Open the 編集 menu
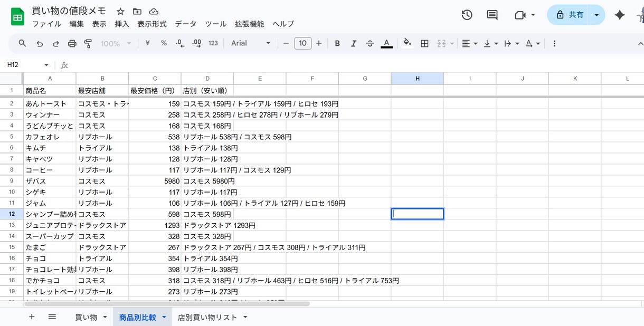The width and height of the screenshot is (644, 326). pyautogui.click(x=77, y=24)
